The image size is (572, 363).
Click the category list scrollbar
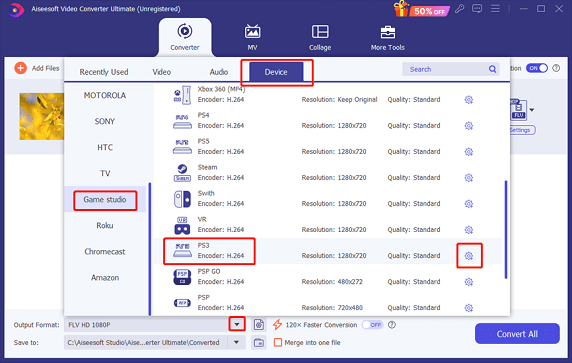click(x=150, y=249)
